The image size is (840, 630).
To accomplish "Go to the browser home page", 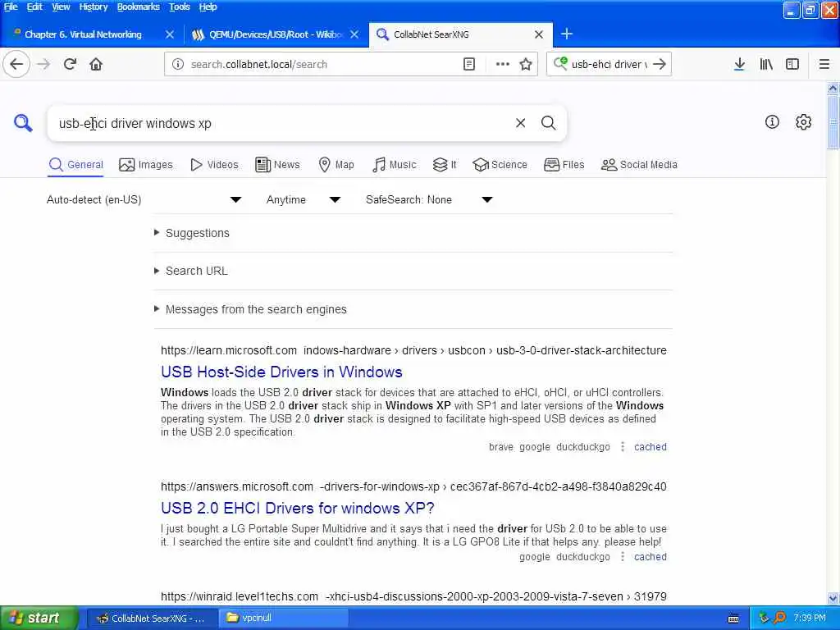I will pyautogui.click(x=96, y=64).
